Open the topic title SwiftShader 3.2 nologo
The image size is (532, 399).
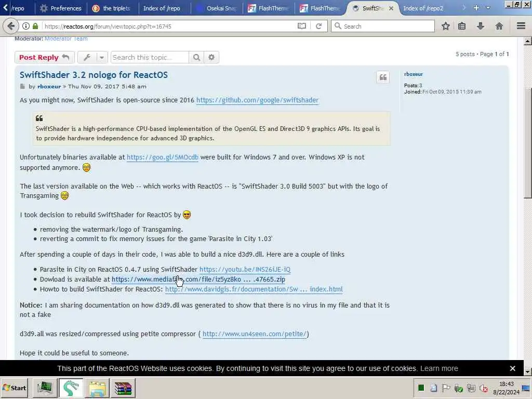94,75
